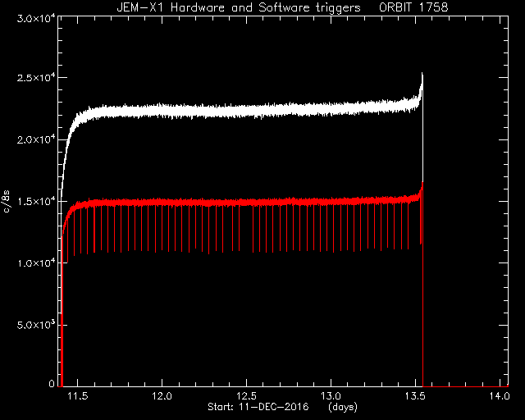Click the x-axis label 'Start: 11-DEC-2016'
The image size is (525, 420).
click(x=258, y=407)
